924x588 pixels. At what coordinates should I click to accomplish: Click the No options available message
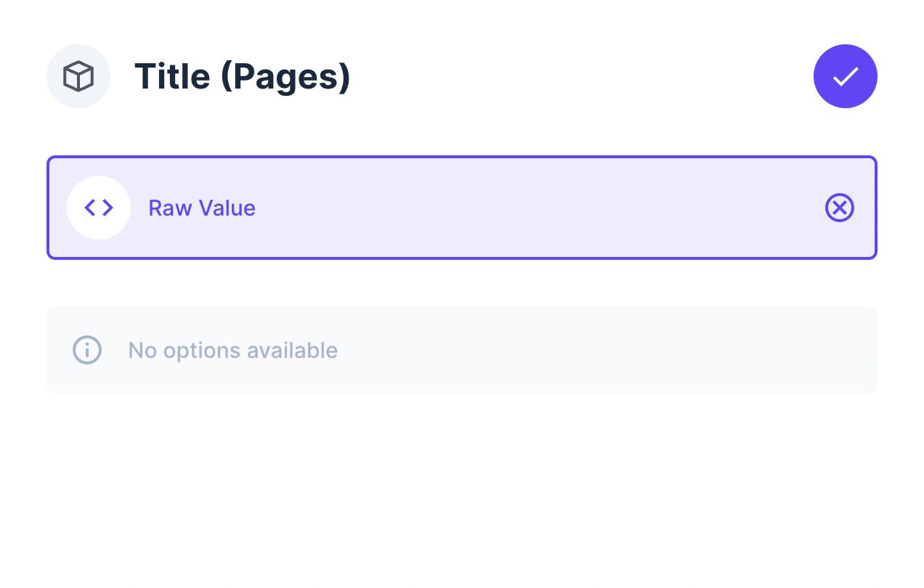(232, 350)
